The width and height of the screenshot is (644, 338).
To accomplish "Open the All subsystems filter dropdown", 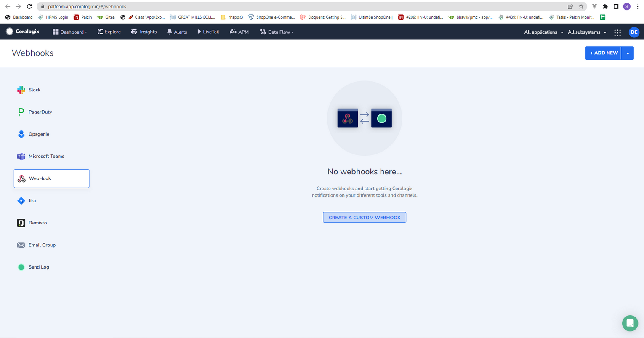I will click(x=588, y=32).
